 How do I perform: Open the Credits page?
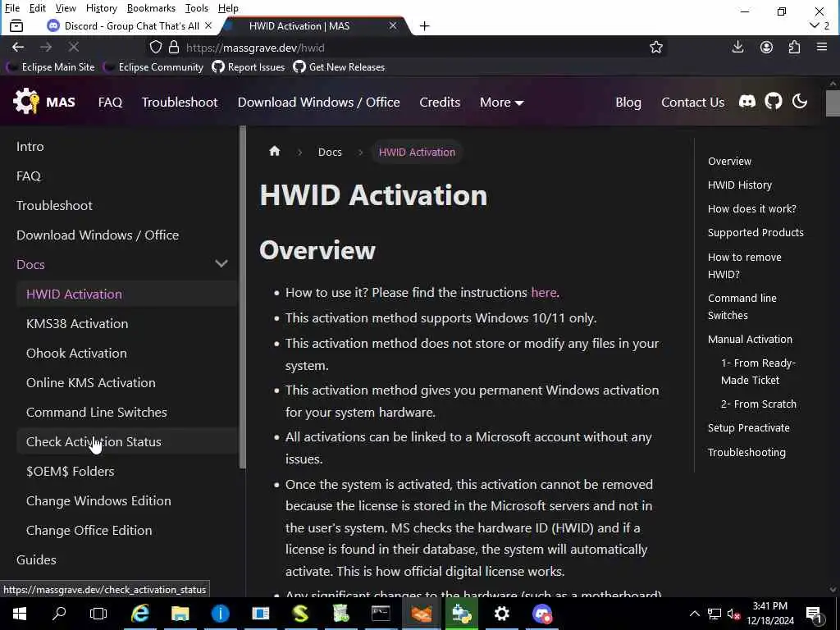pos(440,102)
